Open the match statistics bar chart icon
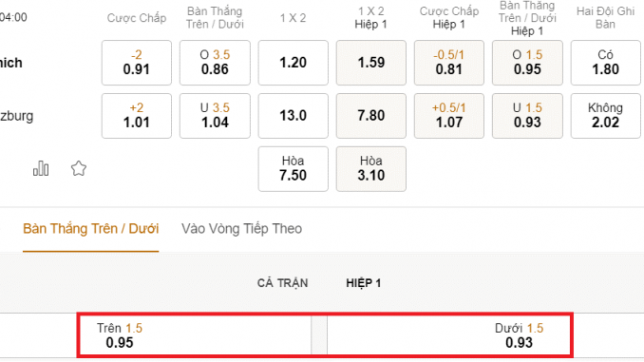 [x=41, y=168]
